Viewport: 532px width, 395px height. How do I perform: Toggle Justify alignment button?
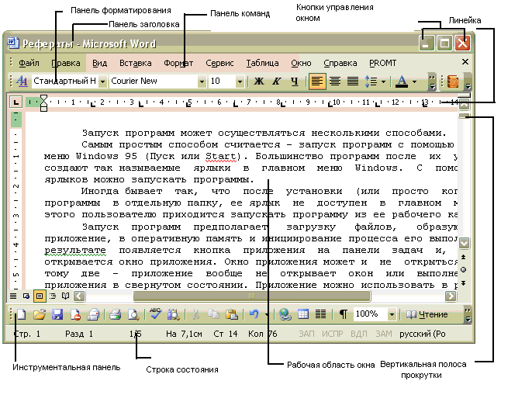353,81
